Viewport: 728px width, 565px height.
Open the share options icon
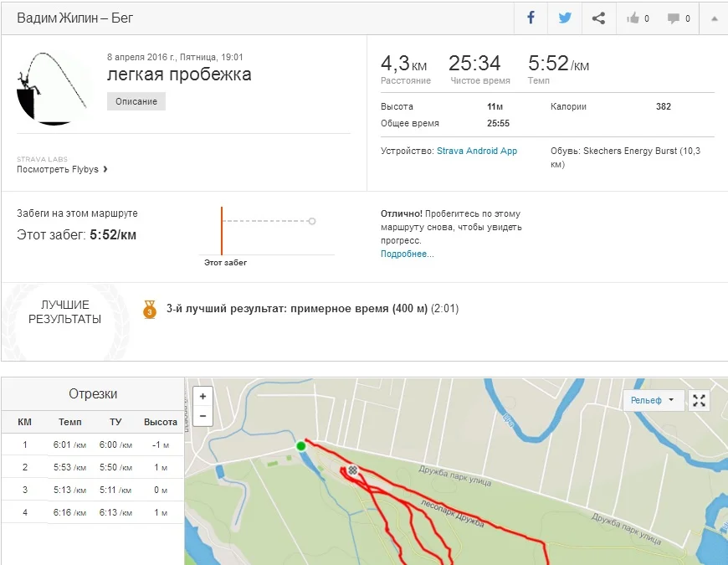(x=598, y=18)
